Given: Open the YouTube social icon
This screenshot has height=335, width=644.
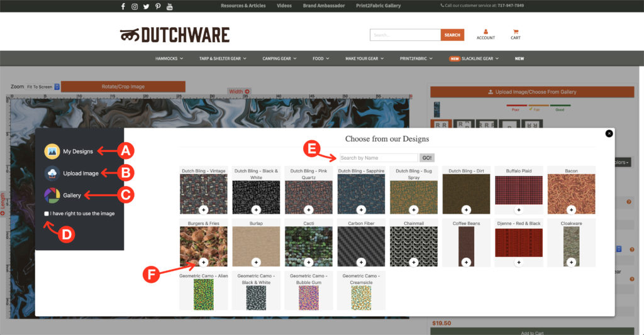Looking at the screenshot, I should (x=169, y=6).
